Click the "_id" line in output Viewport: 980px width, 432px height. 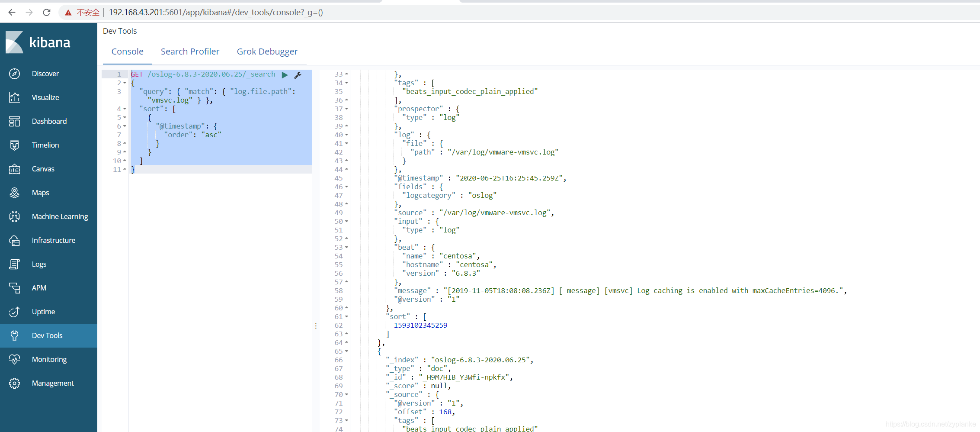(449, 377)
